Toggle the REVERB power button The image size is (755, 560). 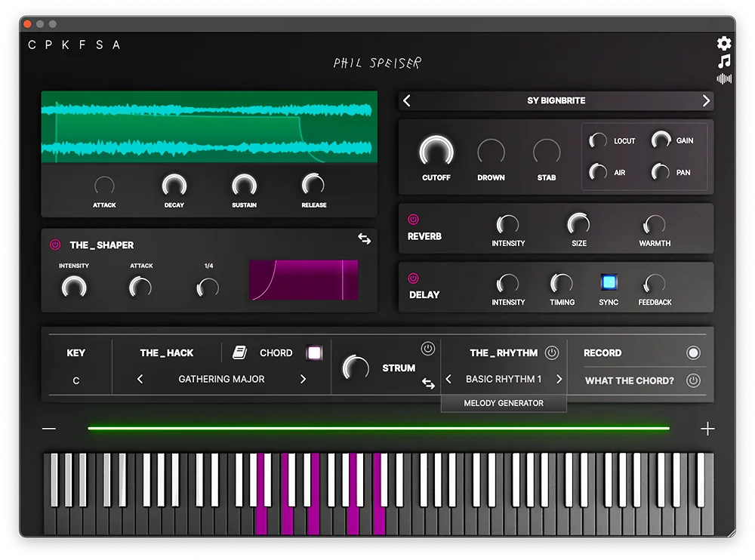[413, 220]
